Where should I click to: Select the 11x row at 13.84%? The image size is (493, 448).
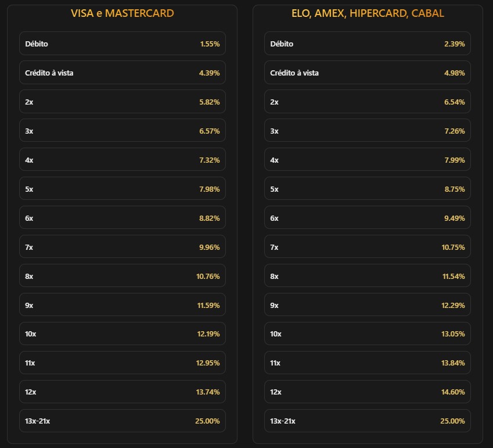pos(368,363)
